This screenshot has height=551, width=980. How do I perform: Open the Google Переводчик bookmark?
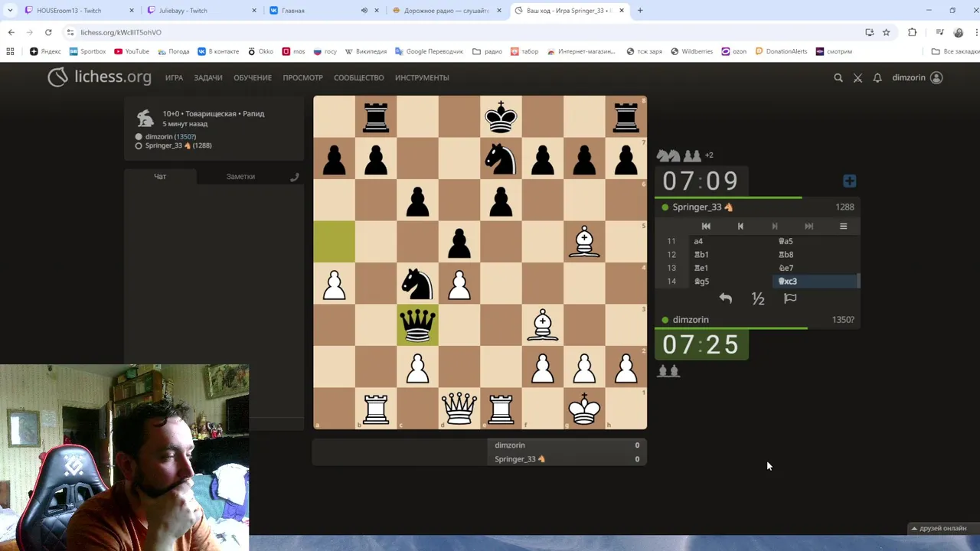click(430, 51)
